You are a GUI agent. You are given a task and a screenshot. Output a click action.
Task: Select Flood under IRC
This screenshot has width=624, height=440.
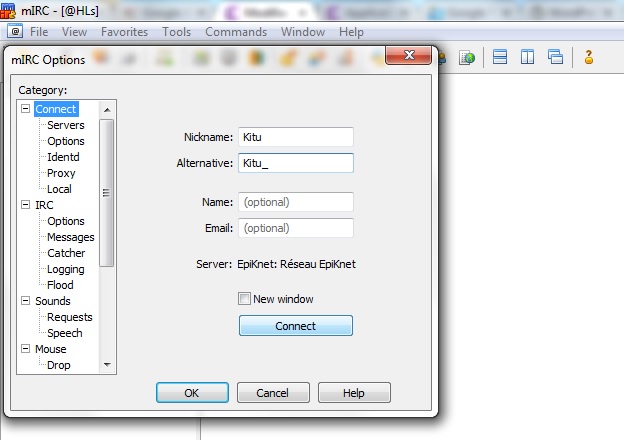(x=60, y=285)
